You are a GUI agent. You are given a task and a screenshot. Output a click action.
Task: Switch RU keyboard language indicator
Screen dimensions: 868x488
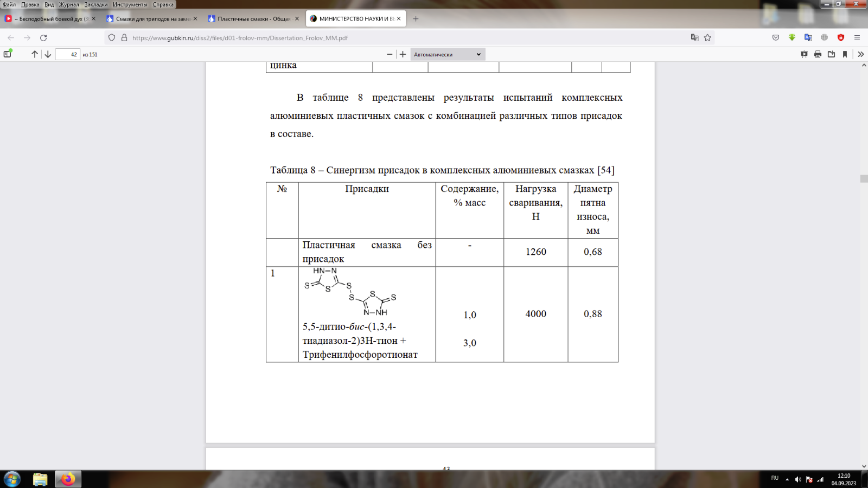tap(775, 478)
